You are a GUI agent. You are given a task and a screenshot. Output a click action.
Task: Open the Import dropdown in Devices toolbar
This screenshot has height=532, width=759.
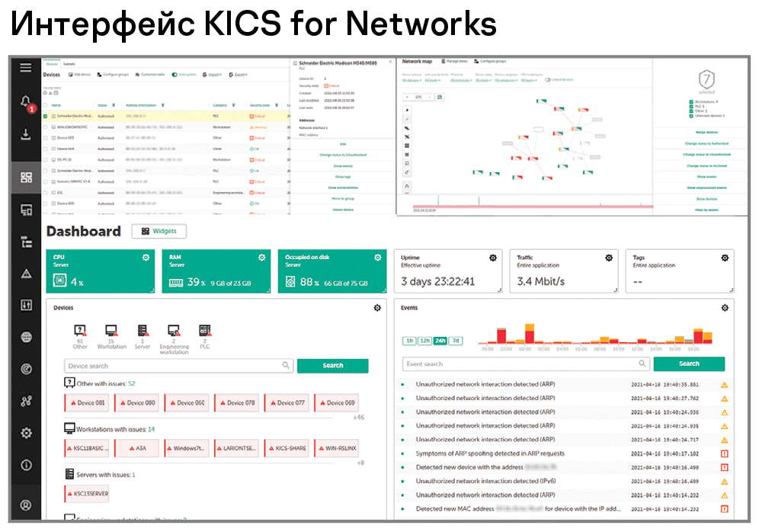(x=212, y=75)
